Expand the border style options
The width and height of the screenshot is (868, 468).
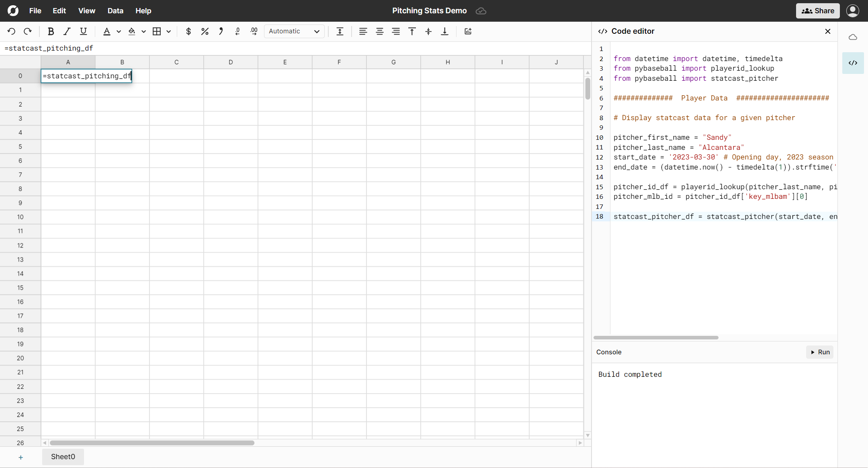168,31
